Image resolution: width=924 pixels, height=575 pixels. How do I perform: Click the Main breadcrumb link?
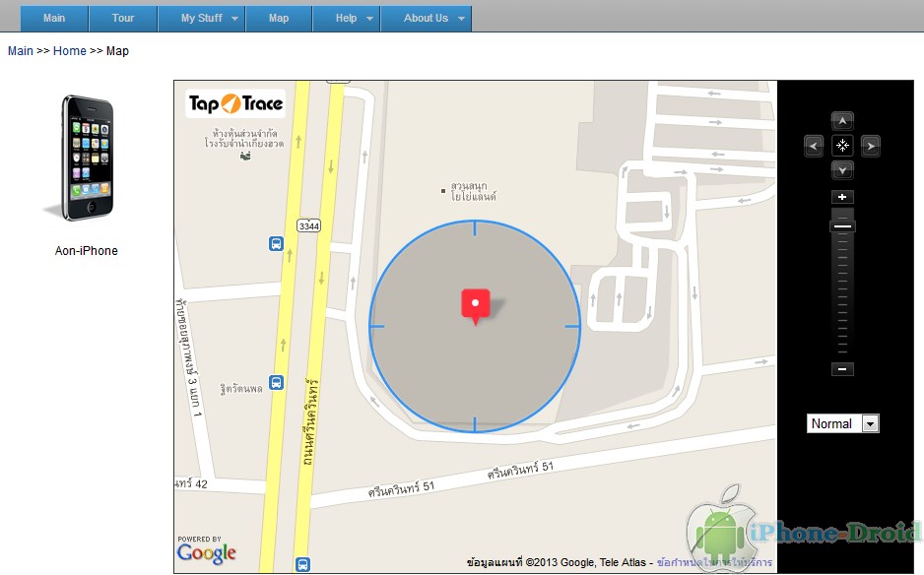coord(20,51)
